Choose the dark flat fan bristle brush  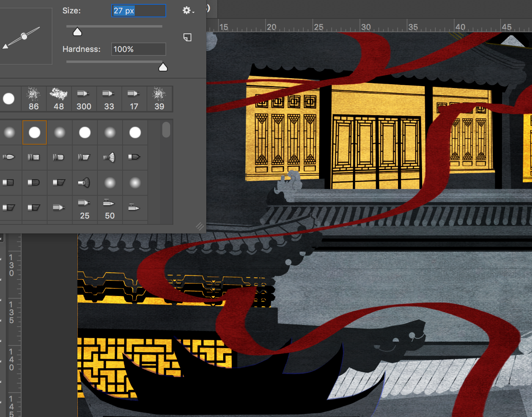(84, 182)
